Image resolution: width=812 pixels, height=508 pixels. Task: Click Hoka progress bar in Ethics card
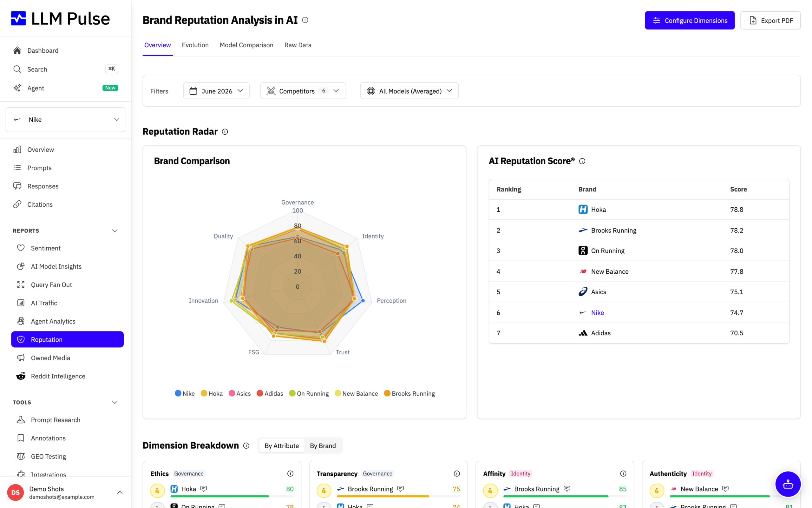coord(232,496)
